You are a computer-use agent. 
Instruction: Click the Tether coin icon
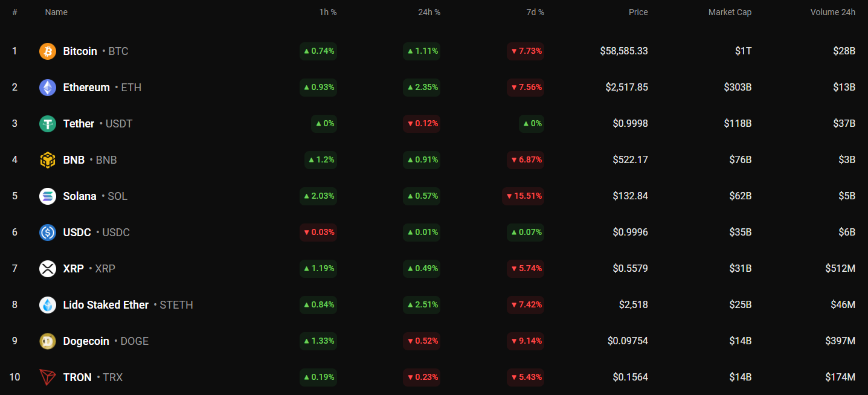48,124
